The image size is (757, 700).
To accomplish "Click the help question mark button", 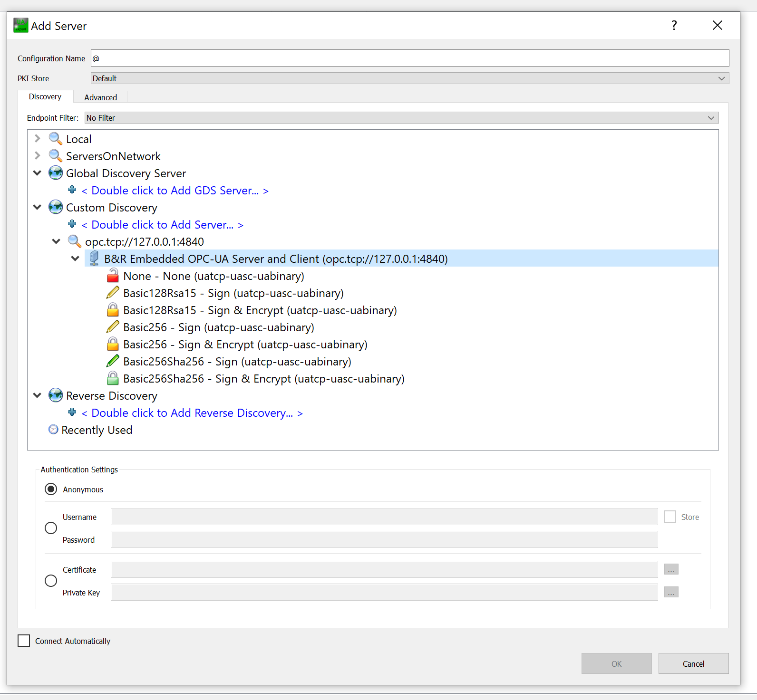I will click(x=674, y=25).
